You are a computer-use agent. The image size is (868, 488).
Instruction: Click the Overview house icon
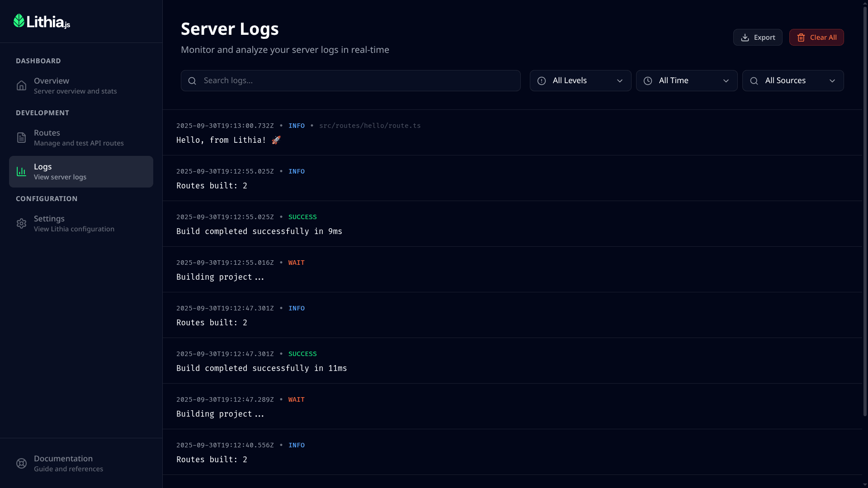click(21, 86)
